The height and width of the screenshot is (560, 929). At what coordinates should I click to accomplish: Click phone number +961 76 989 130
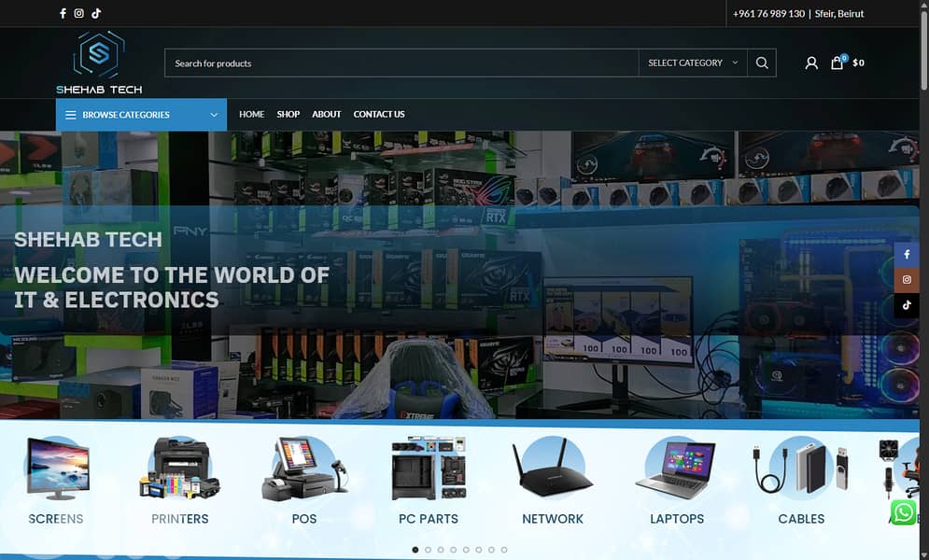point(768,14)
